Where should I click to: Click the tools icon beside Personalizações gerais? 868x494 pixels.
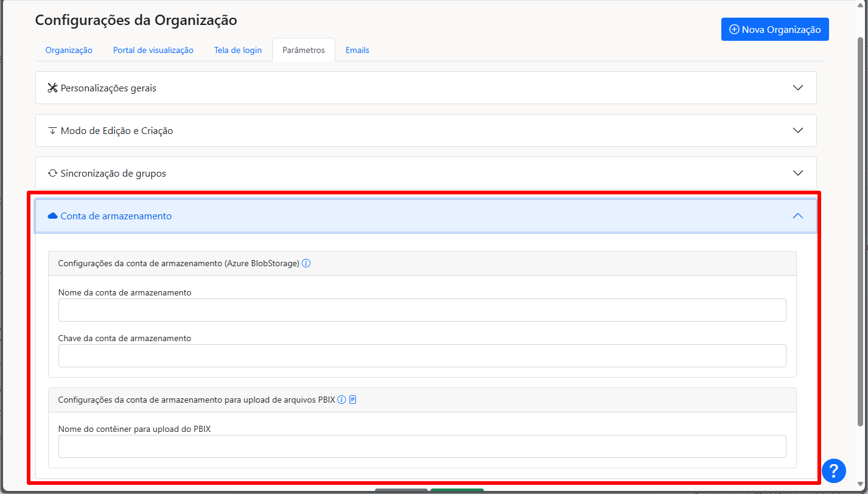tap(52, 88)
